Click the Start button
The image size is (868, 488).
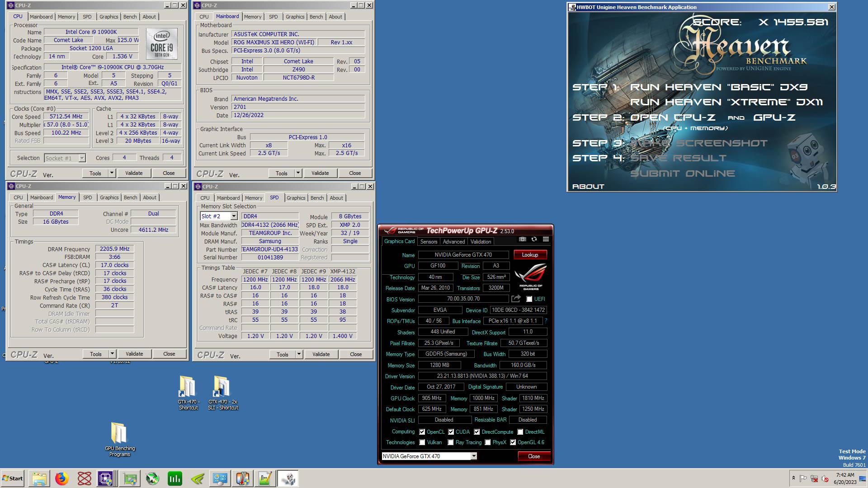pos(13,479)
